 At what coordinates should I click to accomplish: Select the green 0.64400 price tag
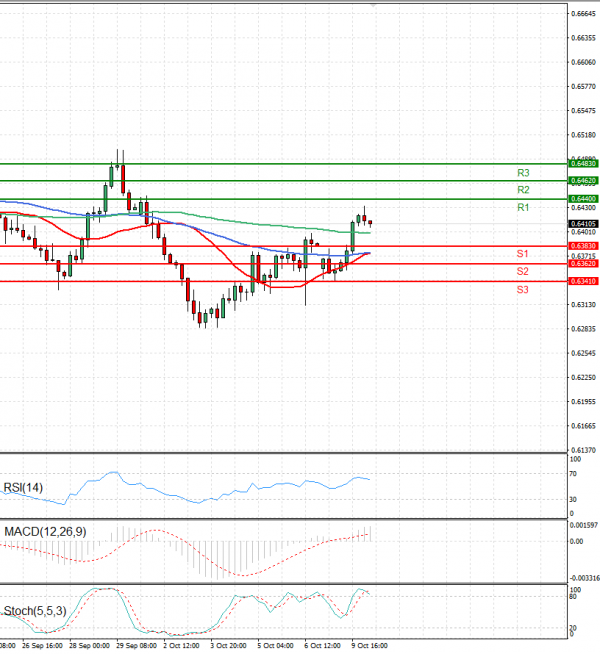[583, 199]
